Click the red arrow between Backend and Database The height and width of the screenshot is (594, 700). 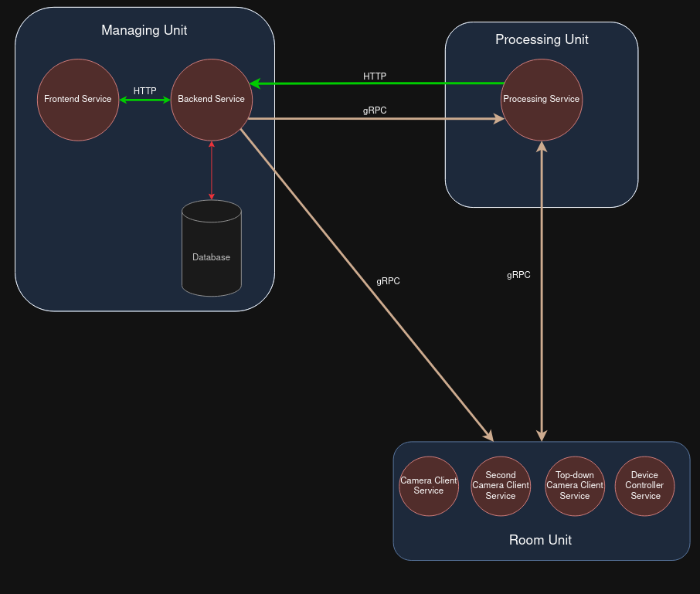(211, 170)
